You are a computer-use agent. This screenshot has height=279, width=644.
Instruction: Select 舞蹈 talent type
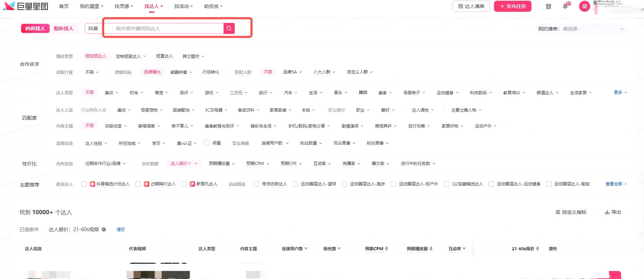pyautogui.click(x=363, y=93)
